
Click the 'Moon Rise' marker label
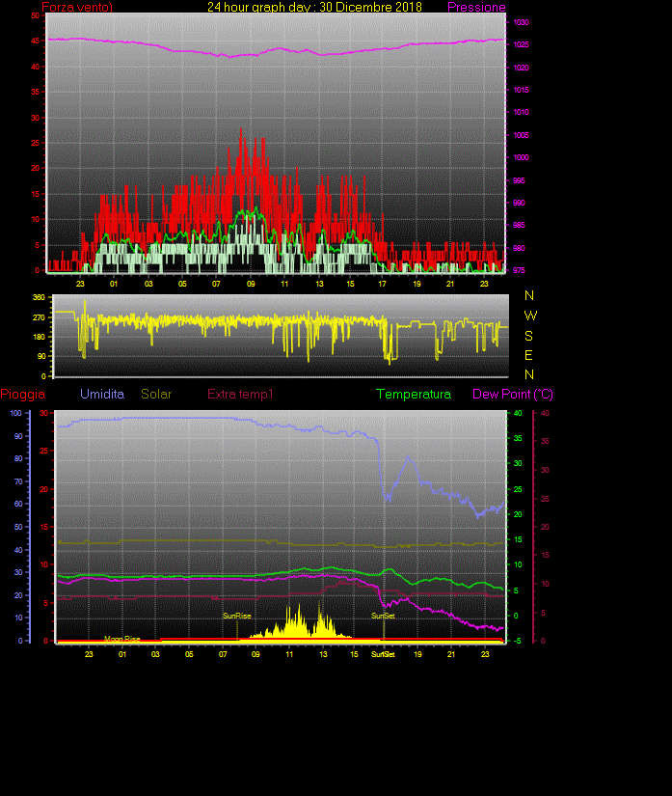pyautogui.click(x=122, y=639)
